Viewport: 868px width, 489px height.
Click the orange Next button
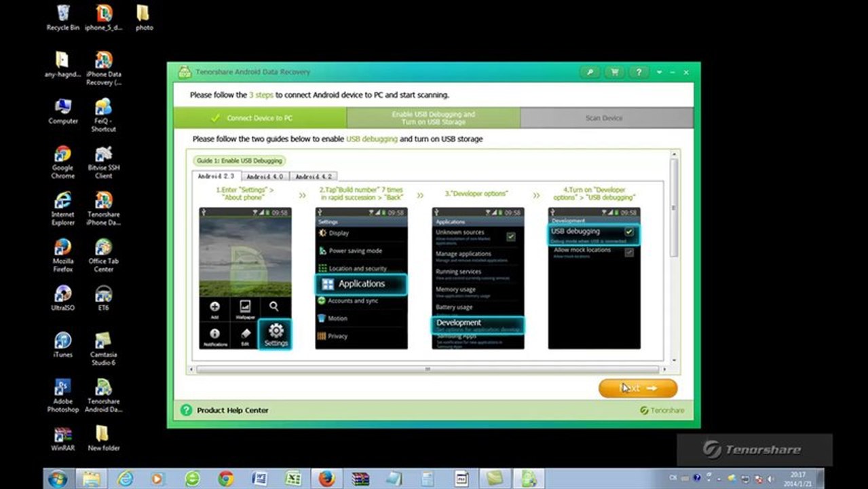point(638,388)
